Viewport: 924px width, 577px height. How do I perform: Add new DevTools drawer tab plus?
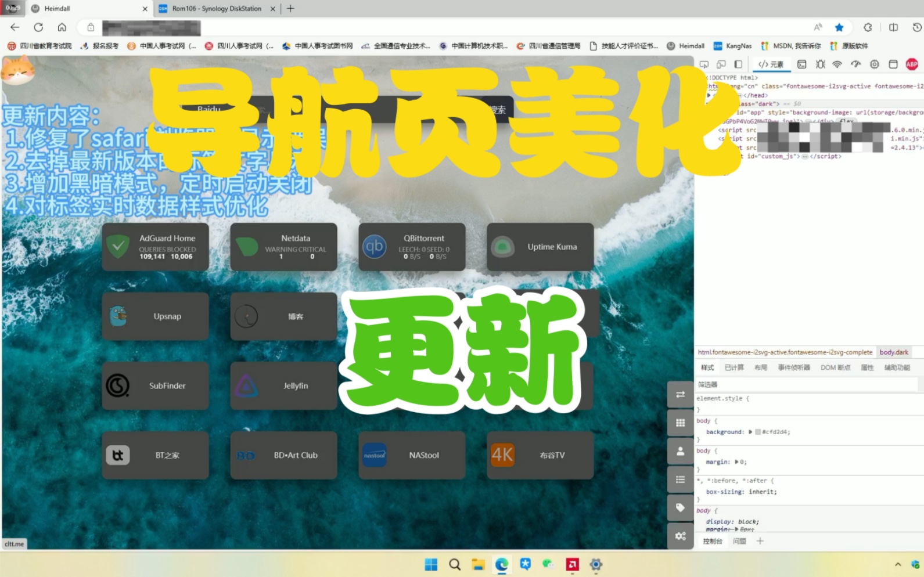760,541
